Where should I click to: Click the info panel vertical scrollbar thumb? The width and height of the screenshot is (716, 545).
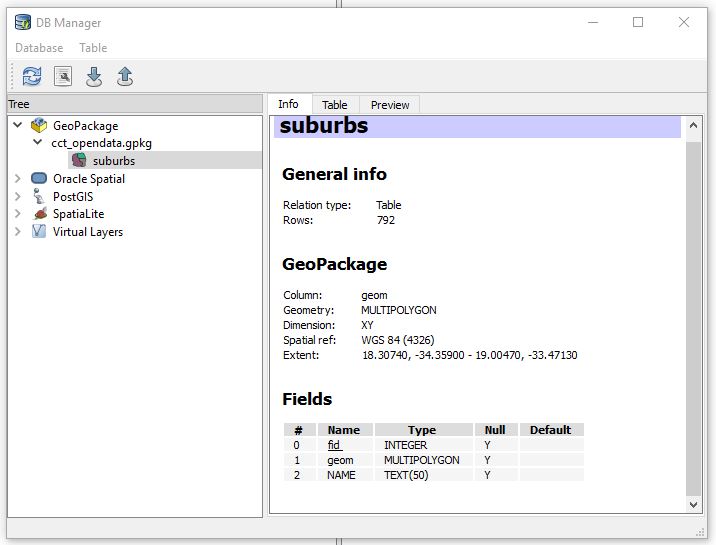pyautogui.click(x=693, y=318)
